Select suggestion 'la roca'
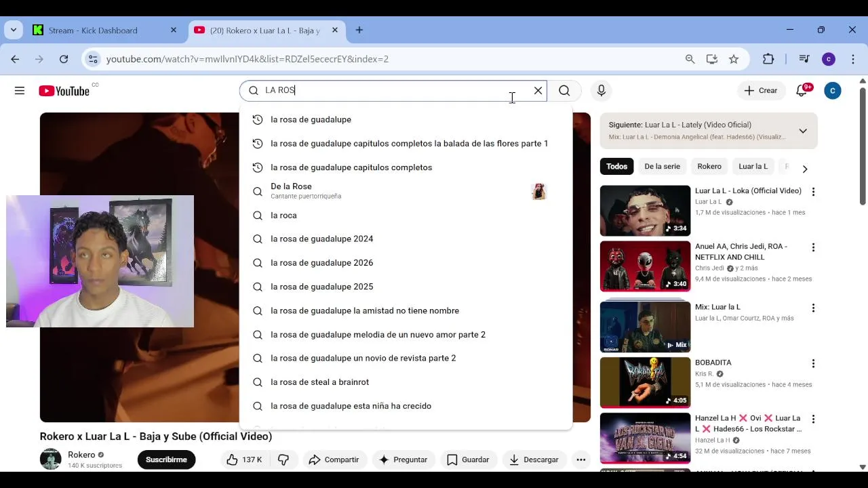Screen dimensions: 868x488 click(x=406, y=215)
